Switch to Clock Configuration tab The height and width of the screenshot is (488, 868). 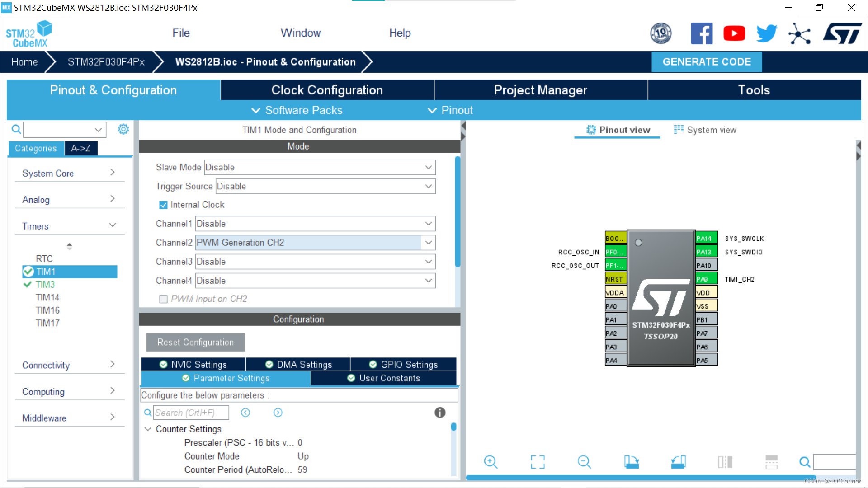(327, 90)
